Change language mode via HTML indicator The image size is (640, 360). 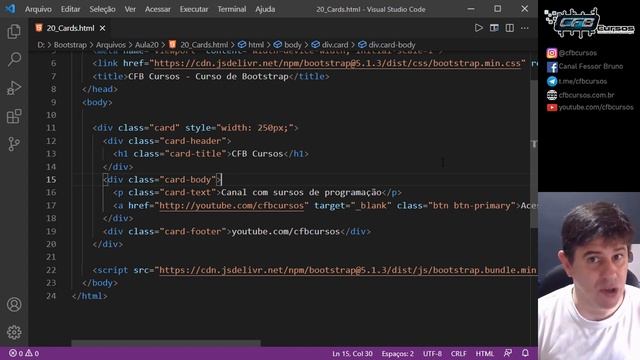pos(484,353)
